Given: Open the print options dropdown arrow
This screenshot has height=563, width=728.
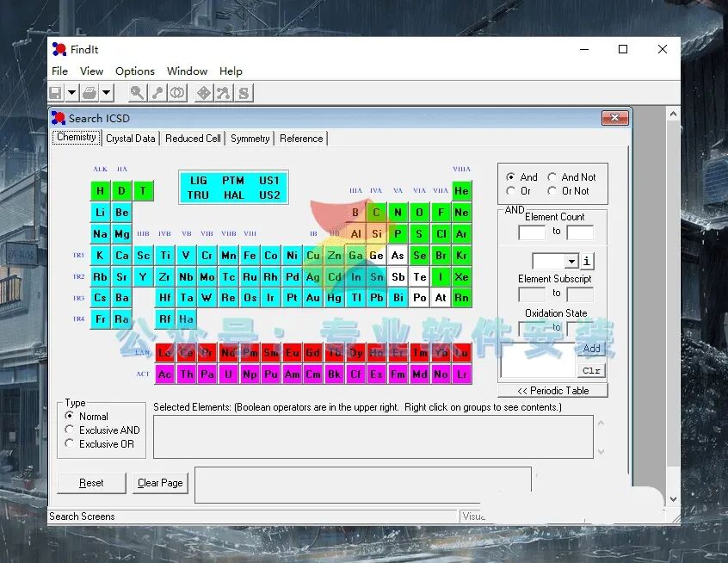Looking at the screenshot, I should [x=107, y=93].
